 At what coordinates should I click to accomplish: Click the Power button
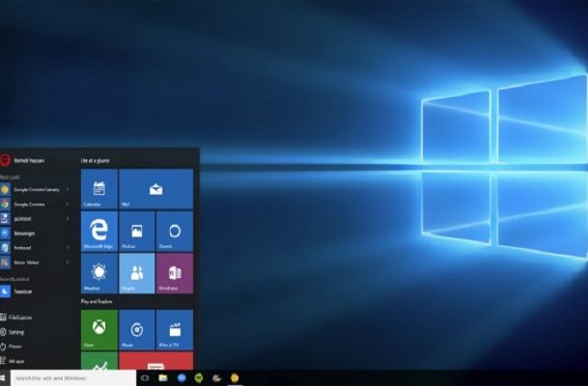(14, 345)
